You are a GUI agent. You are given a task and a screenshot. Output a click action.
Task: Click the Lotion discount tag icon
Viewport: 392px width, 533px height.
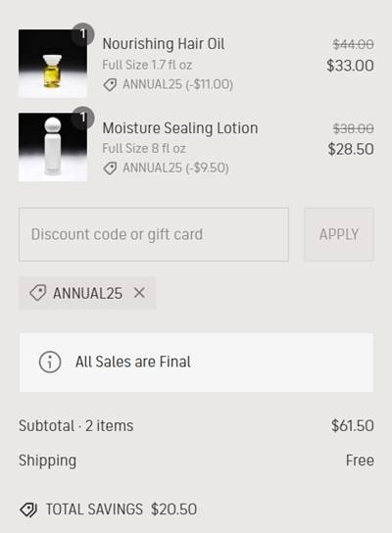[x=110, y=168]
